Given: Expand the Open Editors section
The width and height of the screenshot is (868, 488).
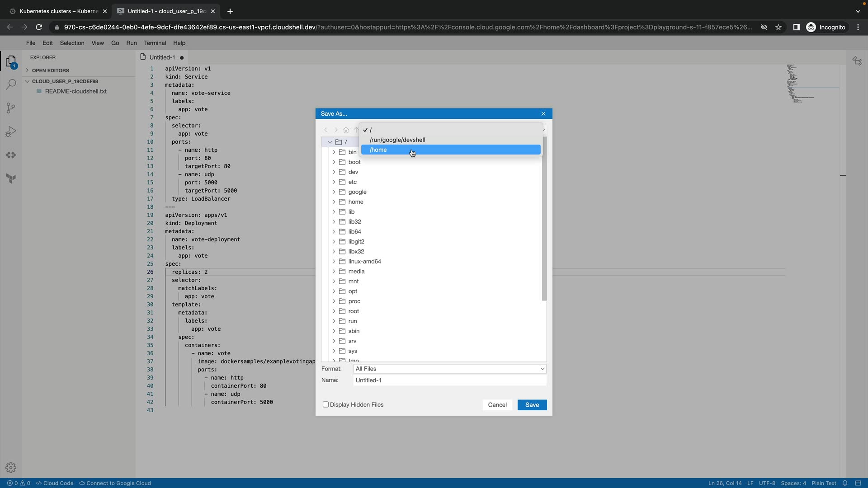Looking at the screenshot, I should tap(50, 70).
